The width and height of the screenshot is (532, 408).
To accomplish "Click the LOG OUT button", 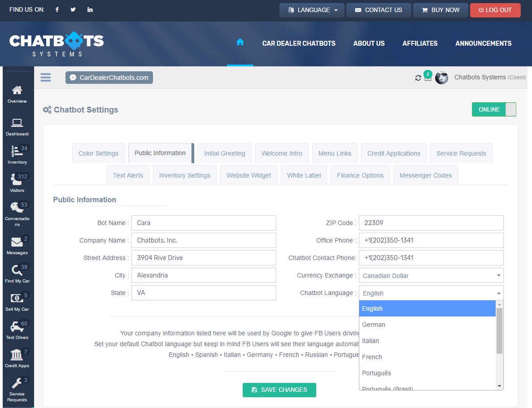I will [x=495, y=10].
